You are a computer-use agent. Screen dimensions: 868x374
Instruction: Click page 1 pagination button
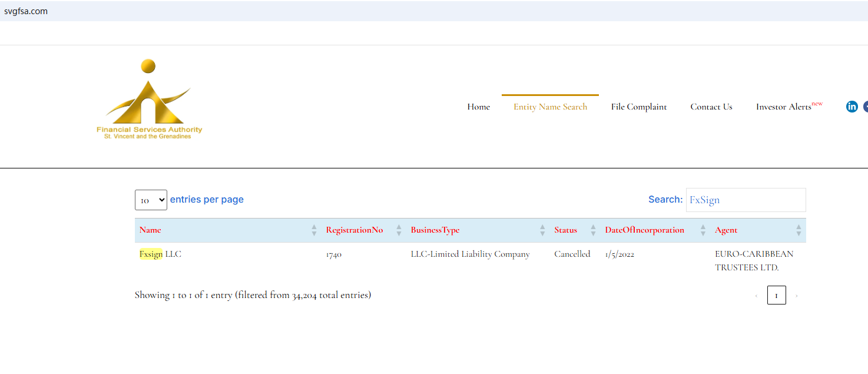pyautogui.click(x=776, y=295)
